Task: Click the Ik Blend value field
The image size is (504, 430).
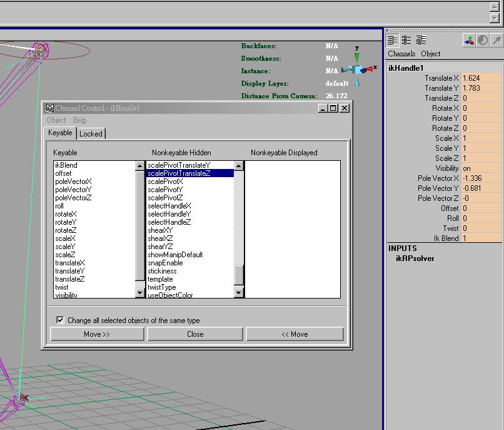Action: (x=481, y=238)
